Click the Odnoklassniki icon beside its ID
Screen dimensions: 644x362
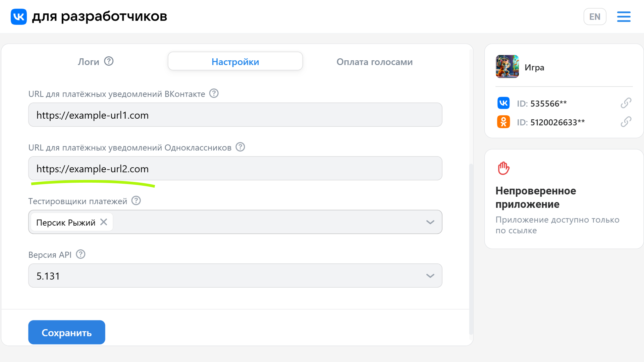pos(503,122)
